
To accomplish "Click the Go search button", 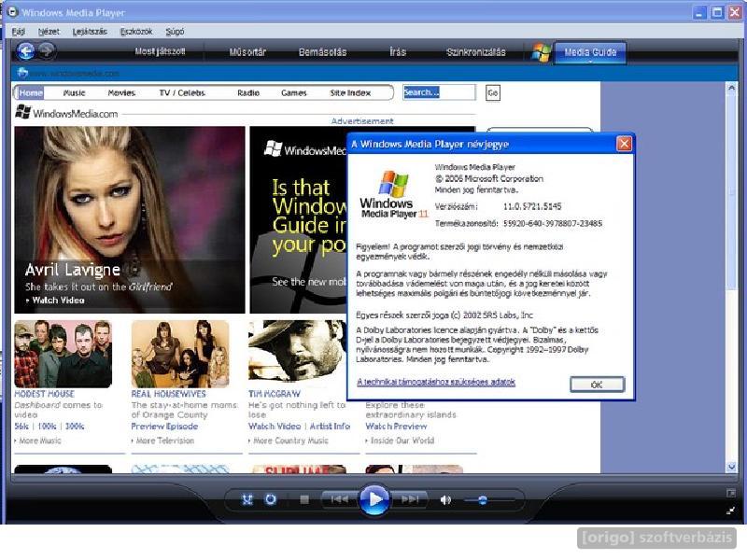I will (493, 92).
